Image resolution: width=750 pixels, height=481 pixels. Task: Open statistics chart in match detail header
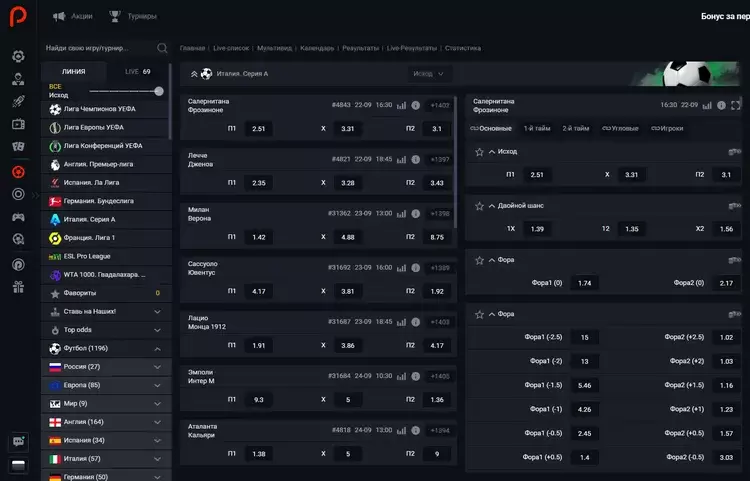(x=707, y=105)
